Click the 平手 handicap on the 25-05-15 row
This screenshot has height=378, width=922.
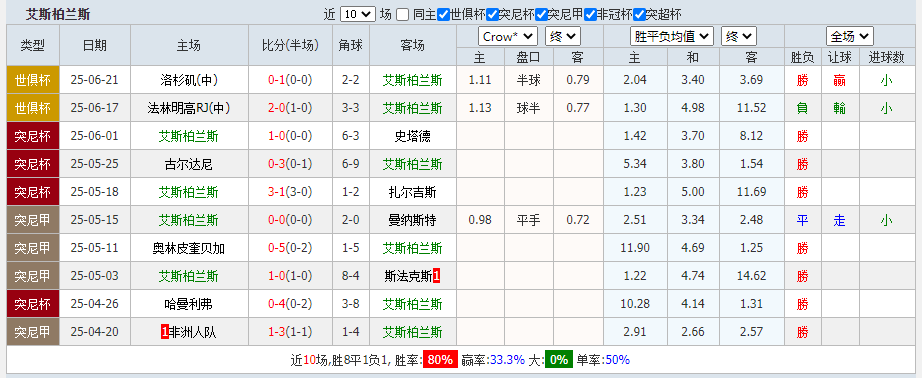[528, 220]
